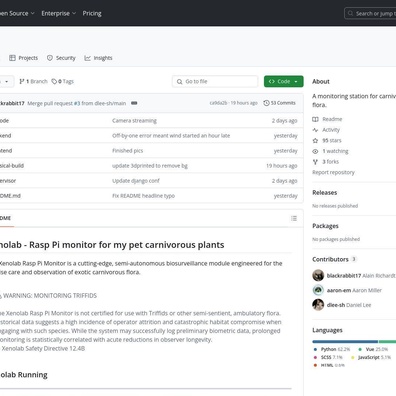Open Update django conf commit message

tap(136, 181)
